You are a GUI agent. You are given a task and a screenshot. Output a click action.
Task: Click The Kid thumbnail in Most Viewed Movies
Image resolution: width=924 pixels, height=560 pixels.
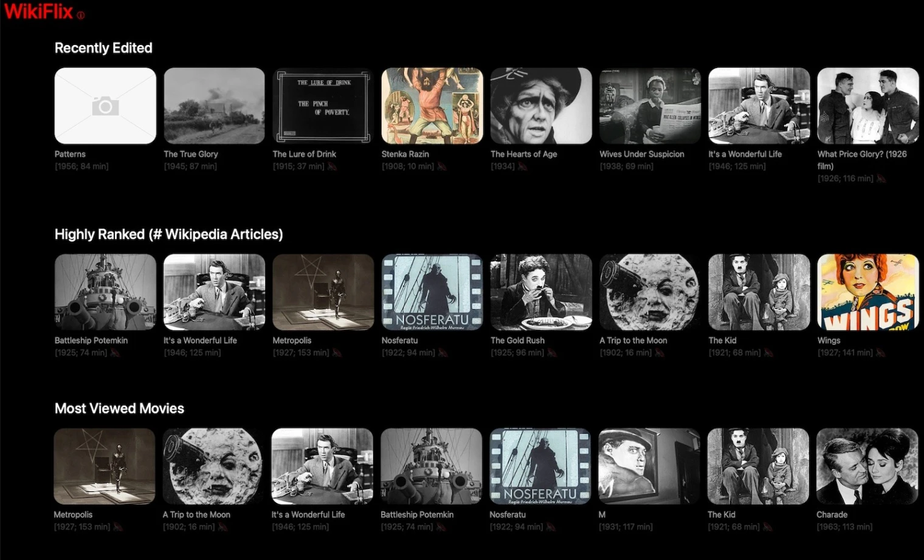758,466
